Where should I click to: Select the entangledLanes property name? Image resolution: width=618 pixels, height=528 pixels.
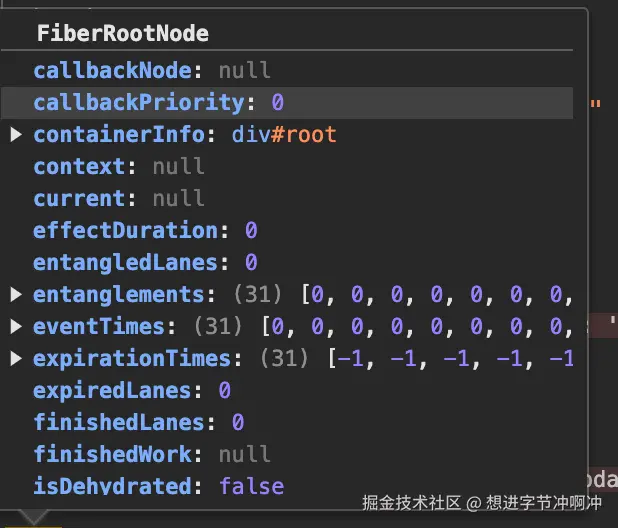[x=126, y=263]
